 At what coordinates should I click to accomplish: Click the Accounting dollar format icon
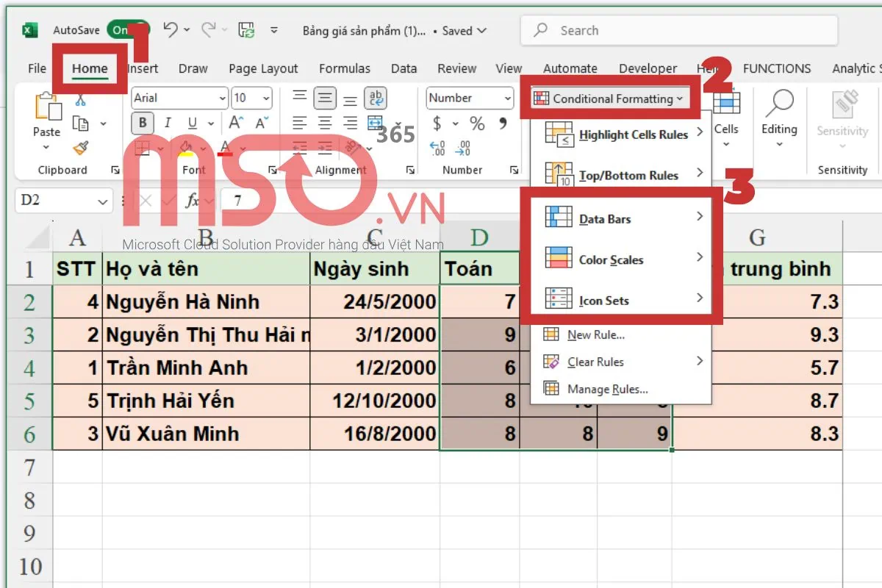coord(437,123)
